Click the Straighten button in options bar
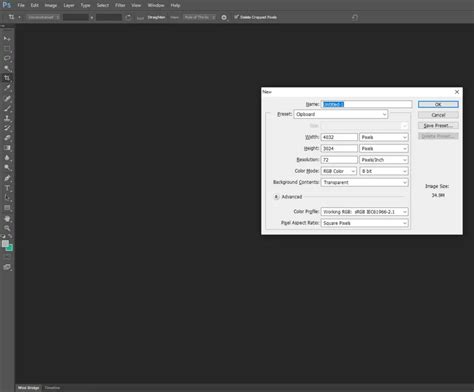This screenshot has width=474, height=392. [156, 17]
